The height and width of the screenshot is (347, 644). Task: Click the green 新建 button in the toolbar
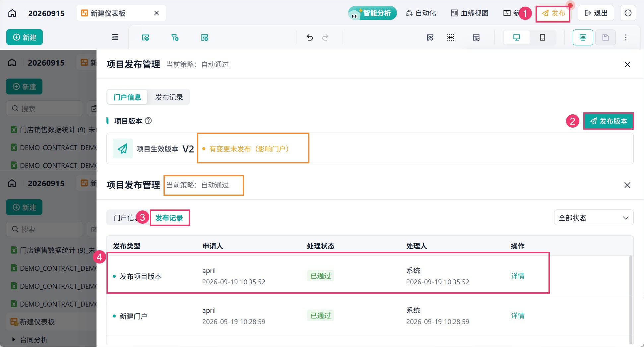[25, 37]
